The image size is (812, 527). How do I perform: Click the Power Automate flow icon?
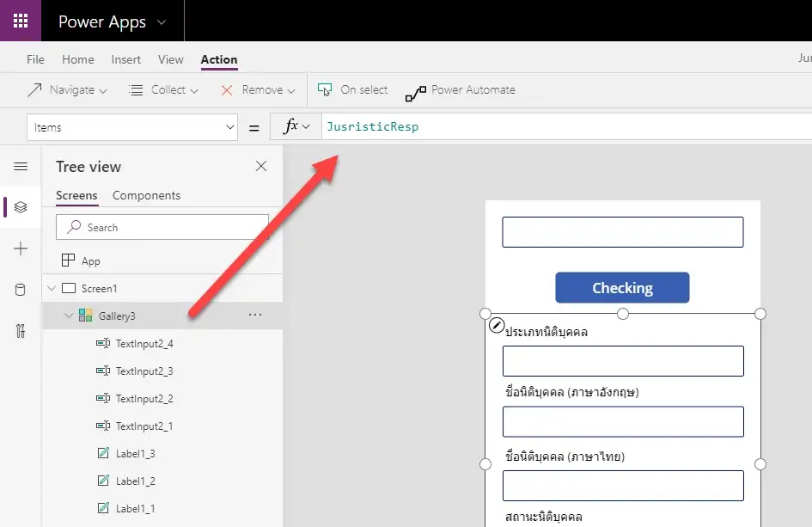coord(415,93)
